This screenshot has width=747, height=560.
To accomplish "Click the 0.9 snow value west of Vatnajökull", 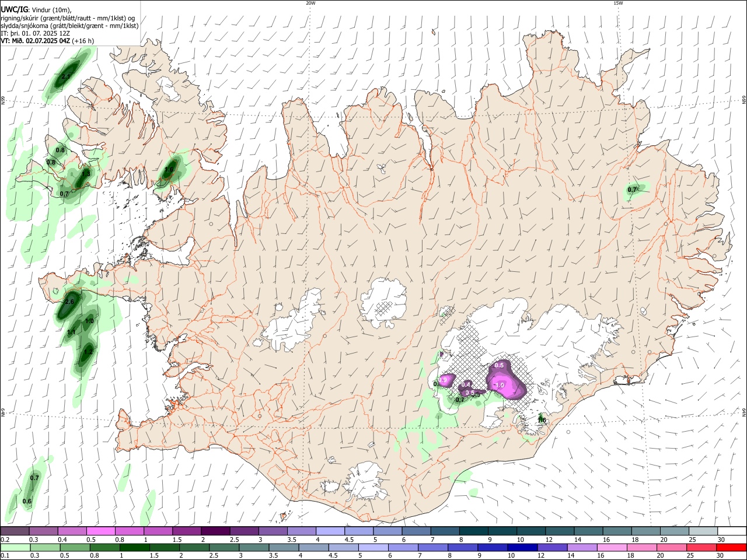I will click(x=442, y=380).
